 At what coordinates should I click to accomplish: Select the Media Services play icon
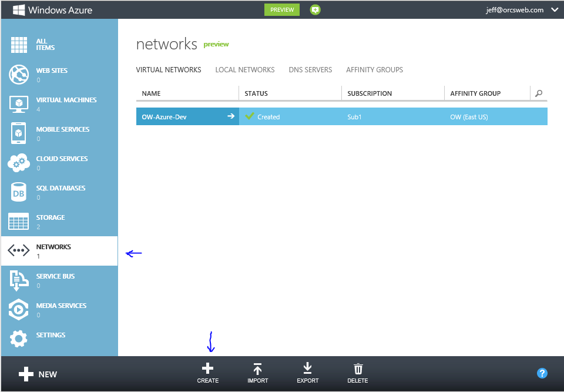pyautogui.click(x=19, y=310)
